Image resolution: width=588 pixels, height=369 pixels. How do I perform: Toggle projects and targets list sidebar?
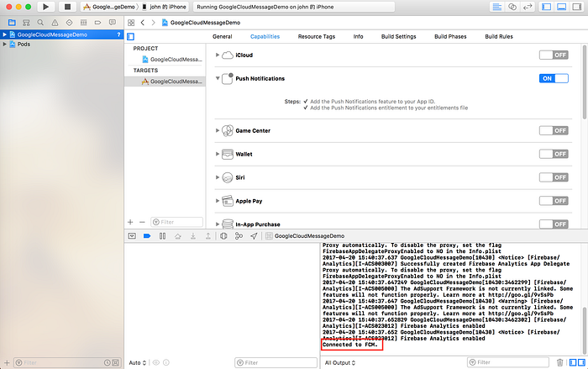coord(130,36)
